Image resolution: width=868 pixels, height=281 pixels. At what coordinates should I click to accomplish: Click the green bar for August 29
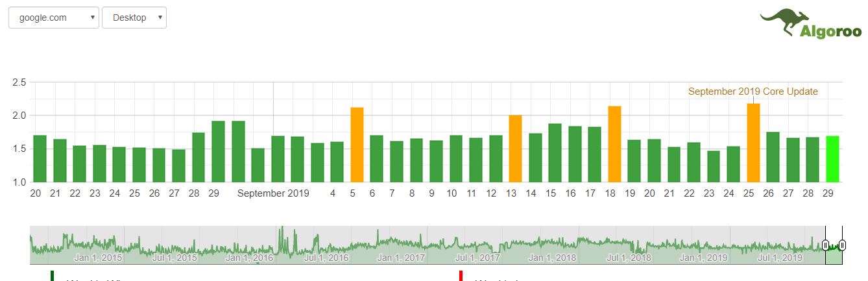coord(218,152)
